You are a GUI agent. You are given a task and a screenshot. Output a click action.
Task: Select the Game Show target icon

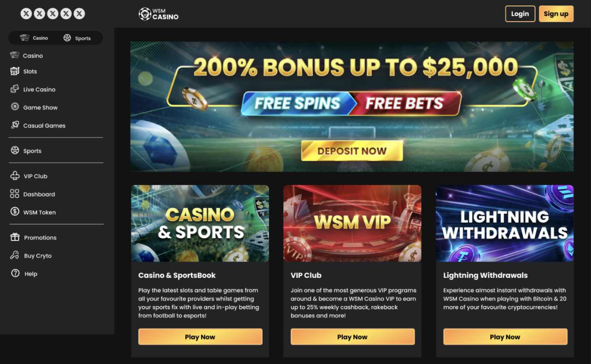click(15, 107)
